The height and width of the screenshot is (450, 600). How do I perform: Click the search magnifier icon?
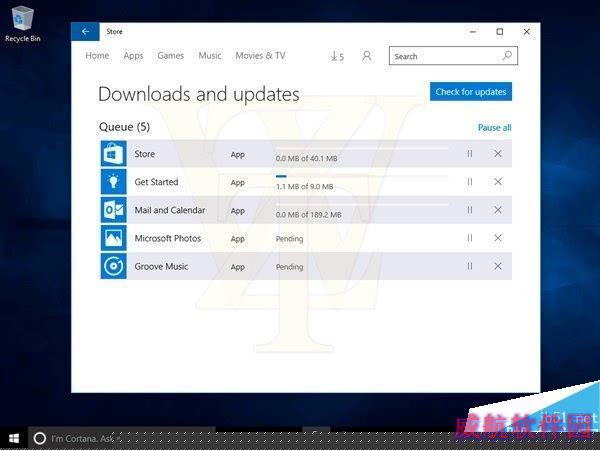(x=507, y=55)
